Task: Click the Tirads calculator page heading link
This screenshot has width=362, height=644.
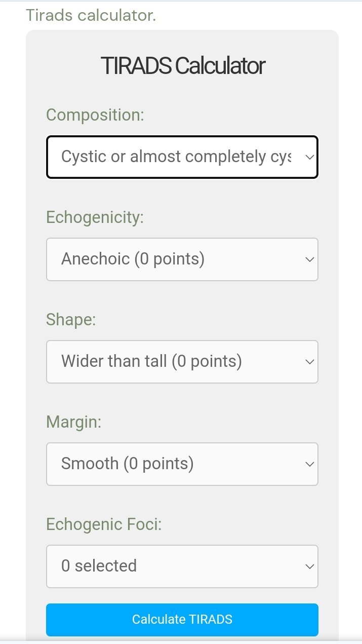Action: click(92, 15)
